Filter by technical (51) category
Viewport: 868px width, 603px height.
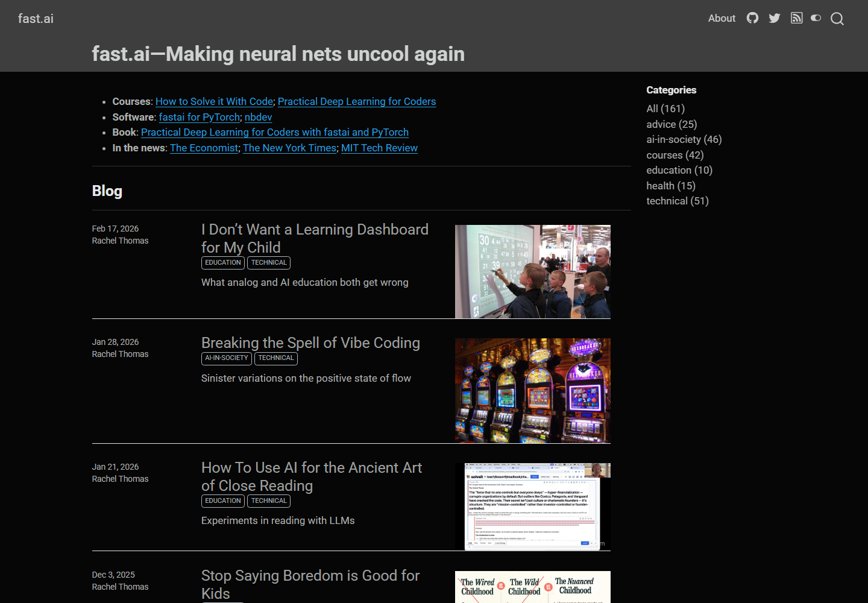click(678, 201)
